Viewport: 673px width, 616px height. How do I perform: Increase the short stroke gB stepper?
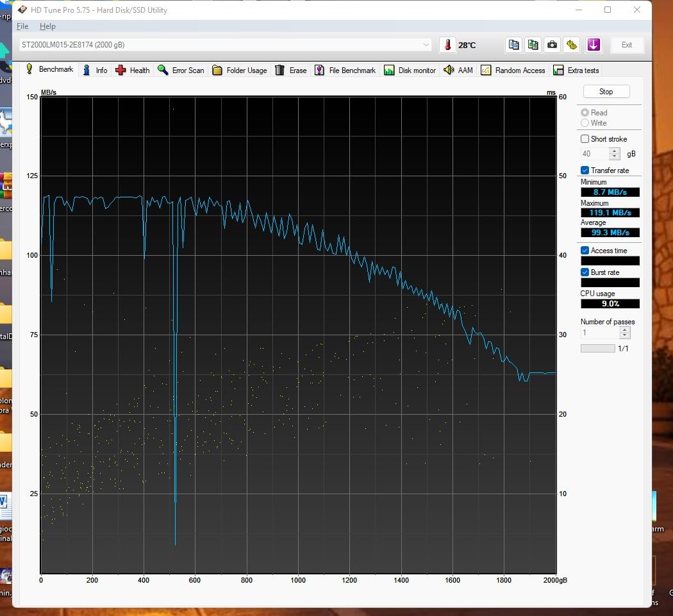tap(615, 151)
